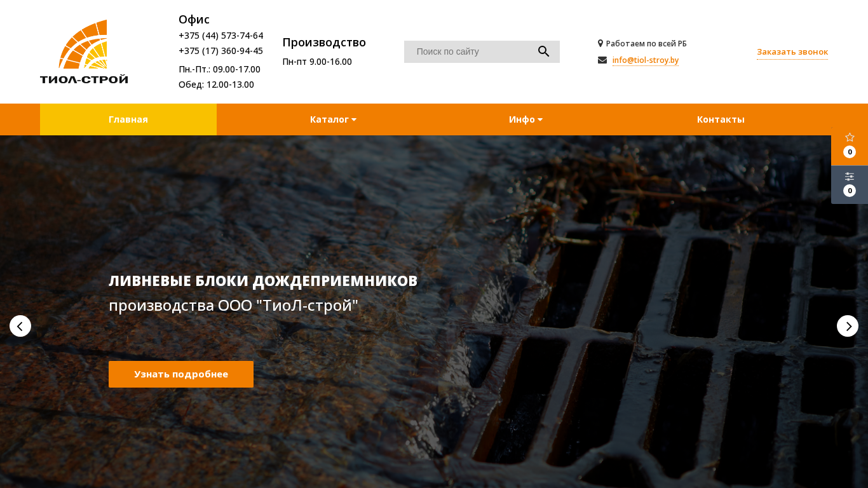Click banner subtitle производства ООО "ТиоЛ-строй"
The height and width of the screenshot is (488, 868).
tap(234, 306)
